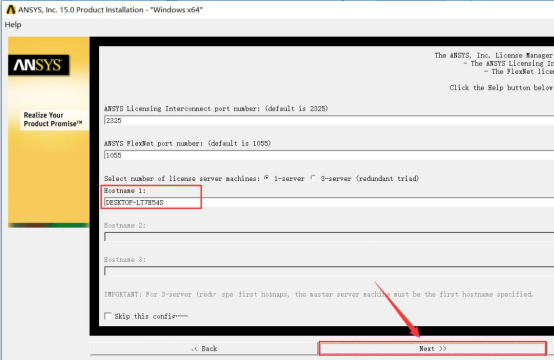This screenshot has height=360, width=554.
Task: Click the IMPORTANT 3-server note text
Action: [x=318, y=294]
